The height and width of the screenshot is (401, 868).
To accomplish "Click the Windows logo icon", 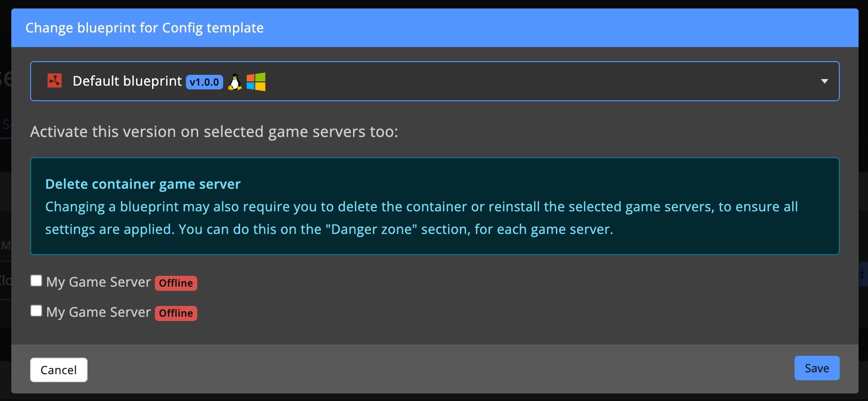I will pyautogui.click(x=256, y=82).
